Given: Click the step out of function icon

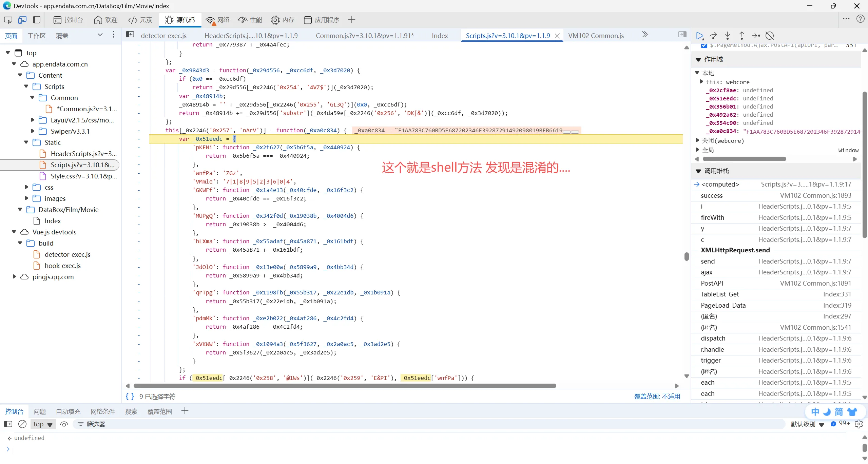Looking at the screenshot, I should (742, 36).
